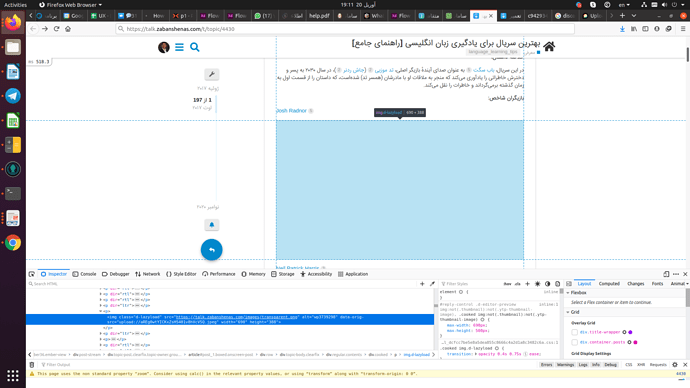Viewport: 690px width, 388px height.
Task: Open the list all tabs dropdown
Action: tap(634, 16)
